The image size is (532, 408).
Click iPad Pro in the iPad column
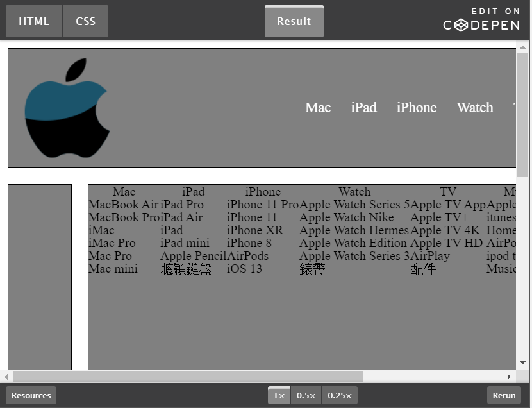coord(182,205)
